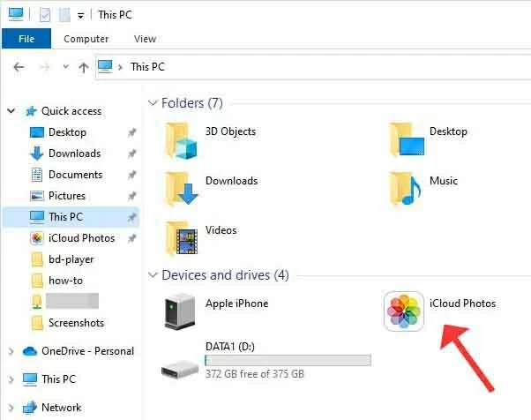The image size is (531, 420).
Task: Click the Up directory arrow
Action: 83,67
